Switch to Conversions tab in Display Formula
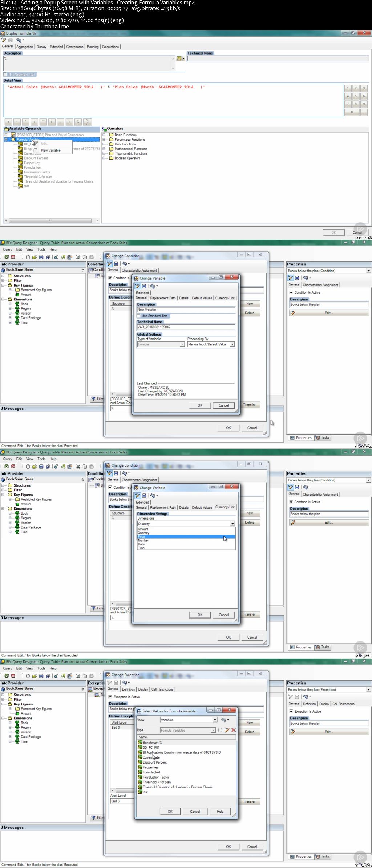 coord(74,47)
